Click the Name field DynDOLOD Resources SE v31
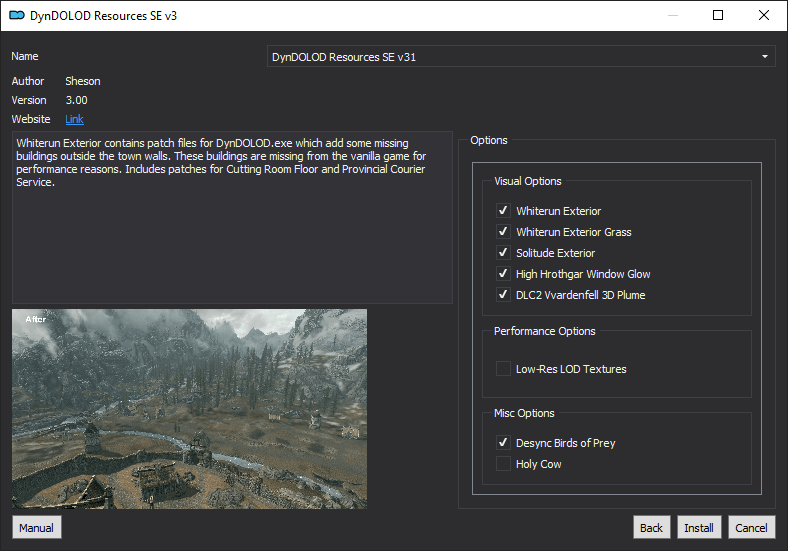The height and width of the screenshot is (551, 788). coord(521,57)
